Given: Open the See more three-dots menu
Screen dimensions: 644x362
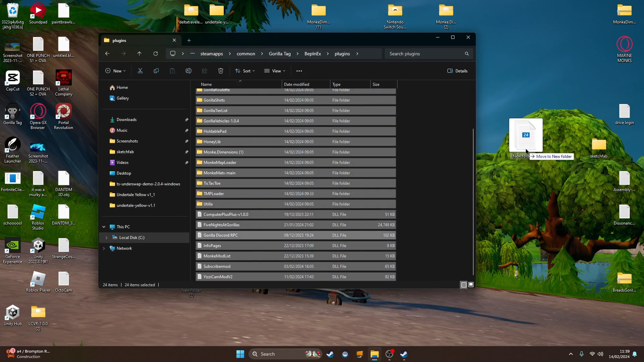Looking at the screenshot, I should (299, 71).
